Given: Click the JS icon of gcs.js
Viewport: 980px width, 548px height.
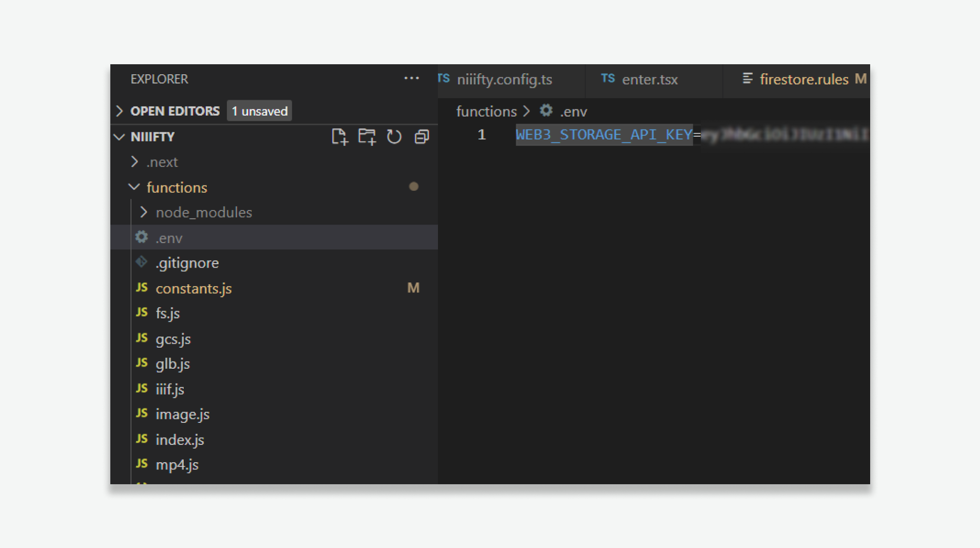Looking at the screenshot, I should (x=142, y=338).
